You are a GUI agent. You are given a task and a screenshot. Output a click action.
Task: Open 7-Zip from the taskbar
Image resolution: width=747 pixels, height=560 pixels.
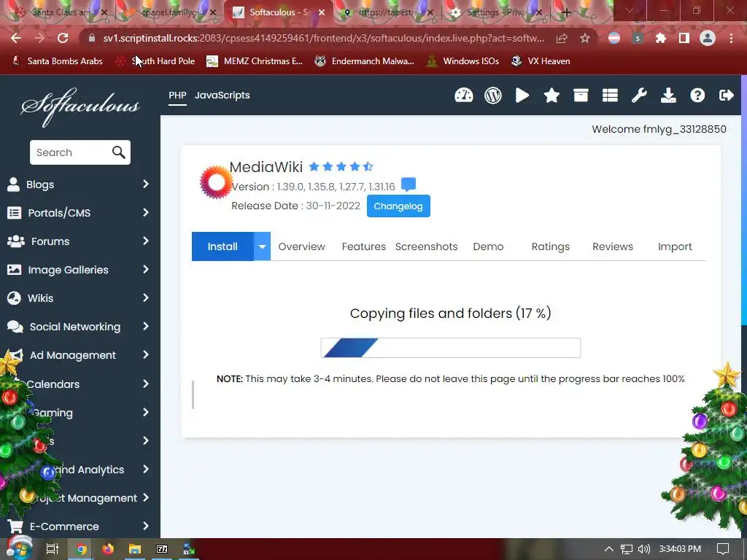pos(162,549)
